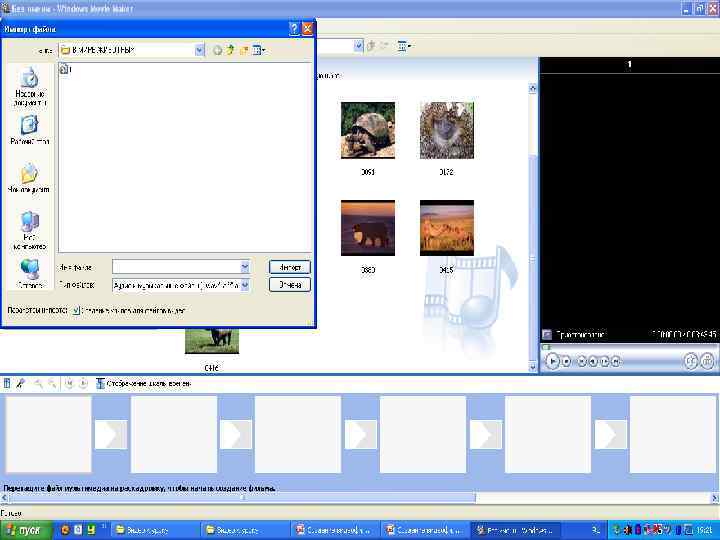
Task: Go up one folder level in import dialog
Action: tap(230, 50)
